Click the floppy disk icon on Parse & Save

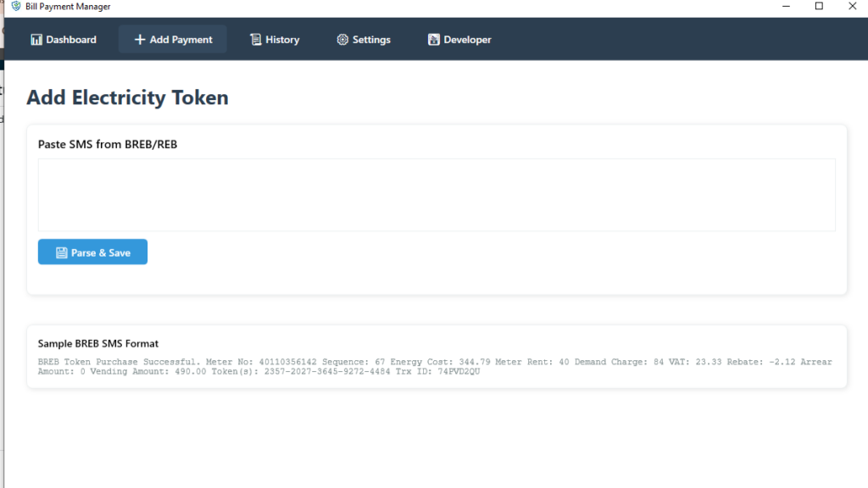tap(61, 252)
